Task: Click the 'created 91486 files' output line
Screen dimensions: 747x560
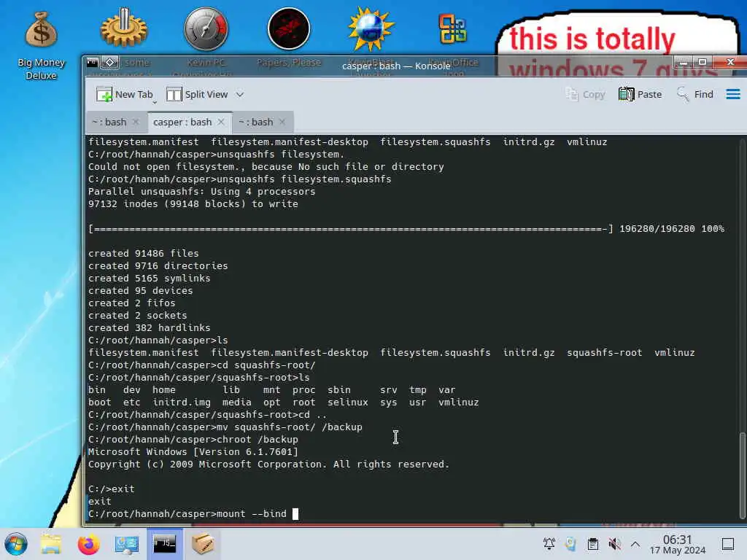Action: (x=144, y=254)
